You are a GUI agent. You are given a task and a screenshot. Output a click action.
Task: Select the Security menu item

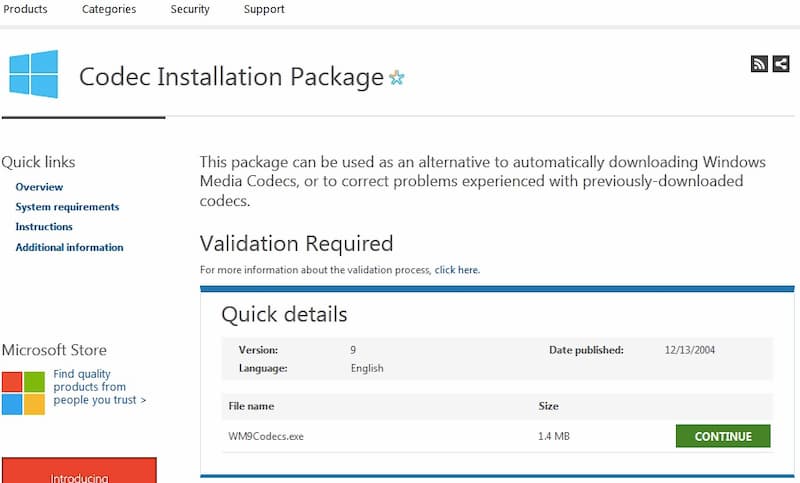point(190,9)
